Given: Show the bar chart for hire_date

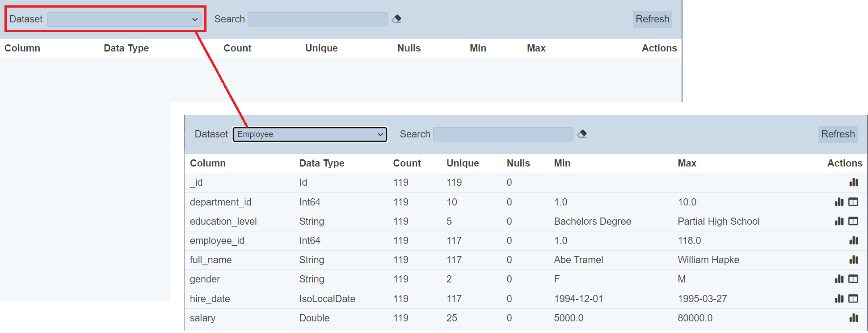Looking at the screenshot, I should coord(839,299).
